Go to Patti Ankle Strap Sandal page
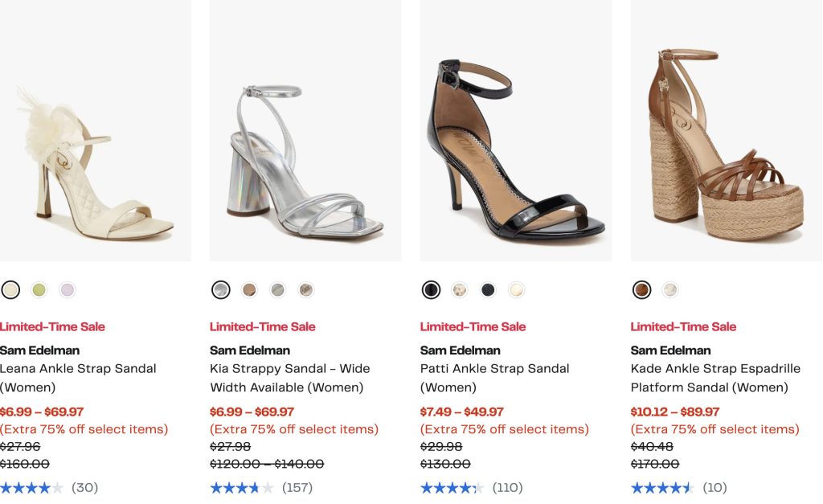 pyautogui.click(x=494, y=369)
